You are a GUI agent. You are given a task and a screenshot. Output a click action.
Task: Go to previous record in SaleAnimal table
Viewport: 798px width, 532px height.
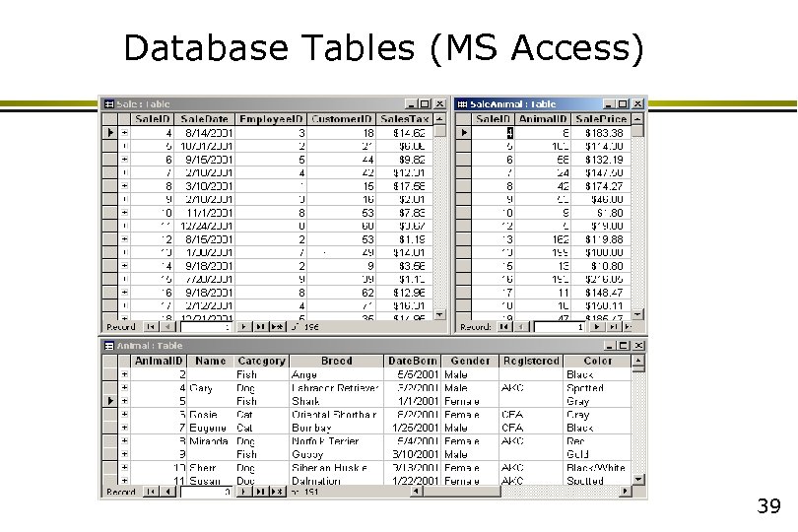(x=520, y=326)
